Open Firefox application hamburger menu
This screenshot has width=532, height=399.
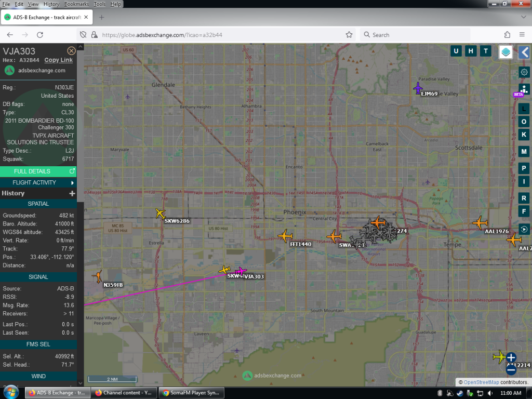coord(522,35)
